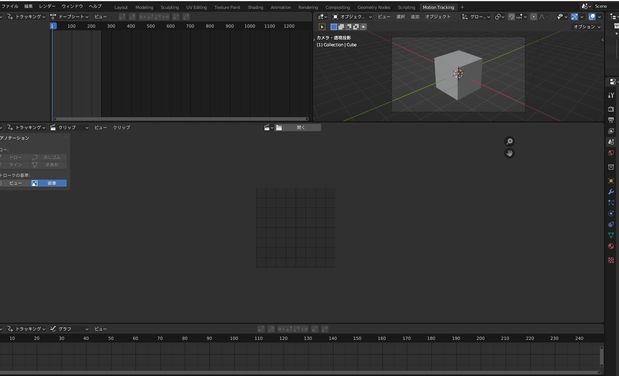
Task: Set stroke placement to ビュー
Action: pyautogui.click(x=15, y=183)
